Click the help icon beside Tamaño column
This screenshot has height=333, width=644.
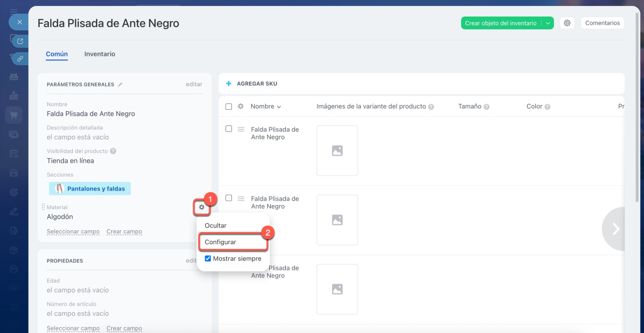(x=487, y=107)
